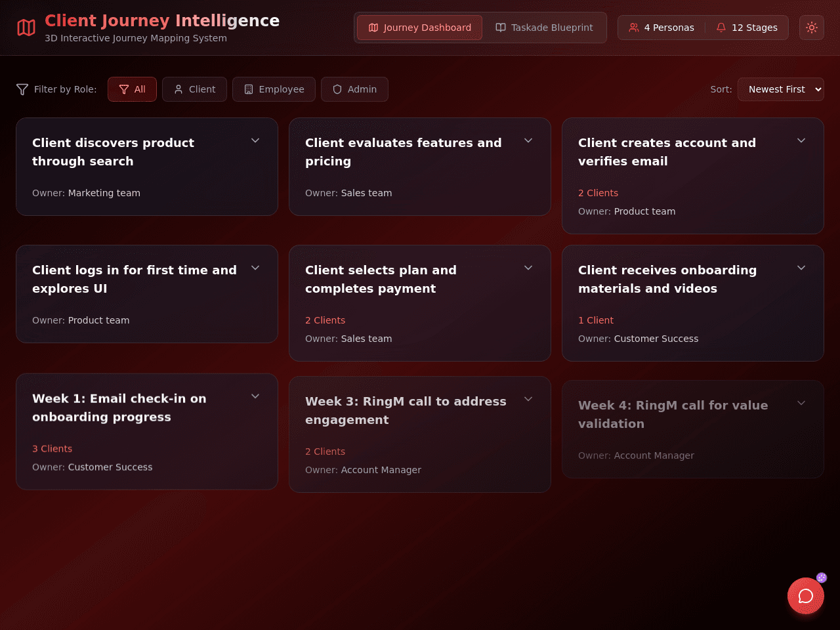Click '3D Interactive Journey Mapping System' subtitle

click(x=136, y=38)
